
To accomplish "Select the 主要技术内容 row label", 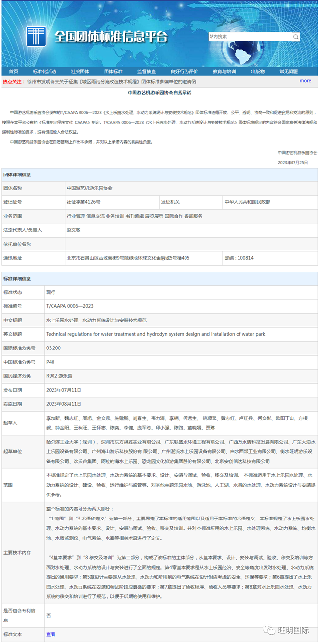I will (x=17, y=552).
